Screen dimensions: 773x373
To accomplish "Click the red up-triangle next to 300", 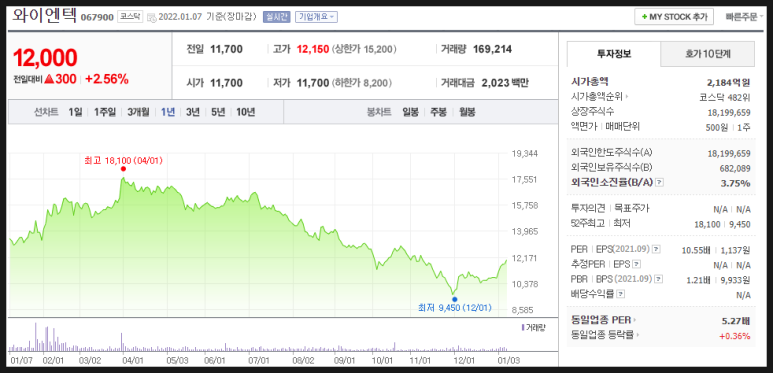I will tap(49, 79).
